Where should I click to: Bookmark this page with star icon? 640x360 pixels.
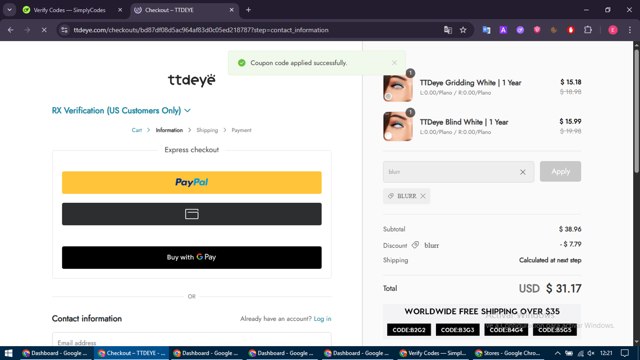(463, 30)
